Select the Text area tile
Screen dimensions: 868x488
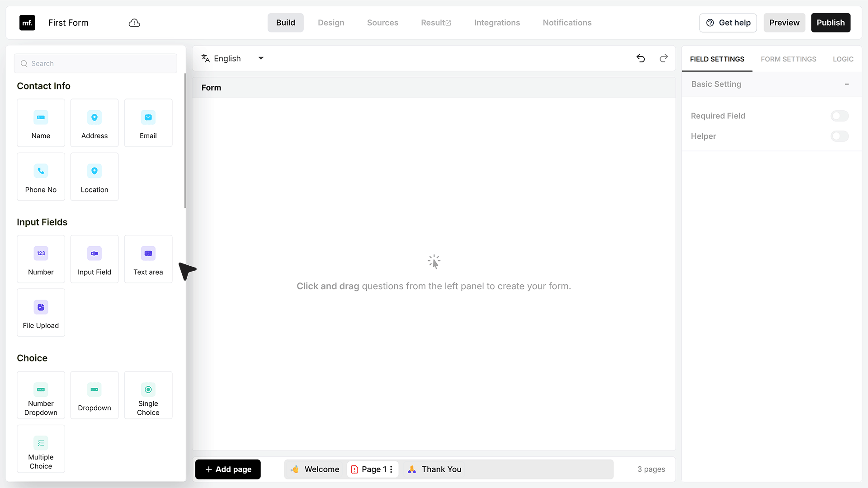click(148, 259)
